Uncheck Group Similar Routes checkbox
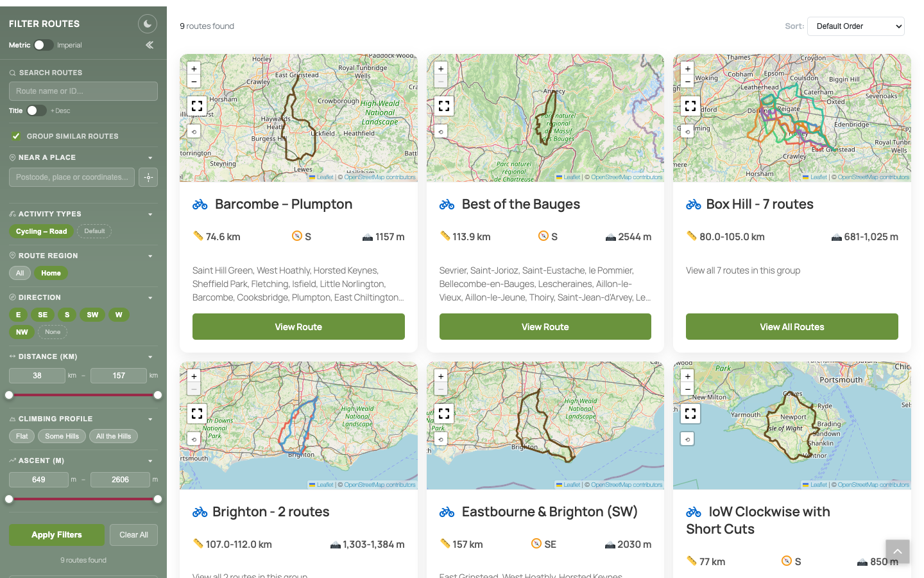The width and height of the screenshot is (924, 578). click(x=15, y=136)
